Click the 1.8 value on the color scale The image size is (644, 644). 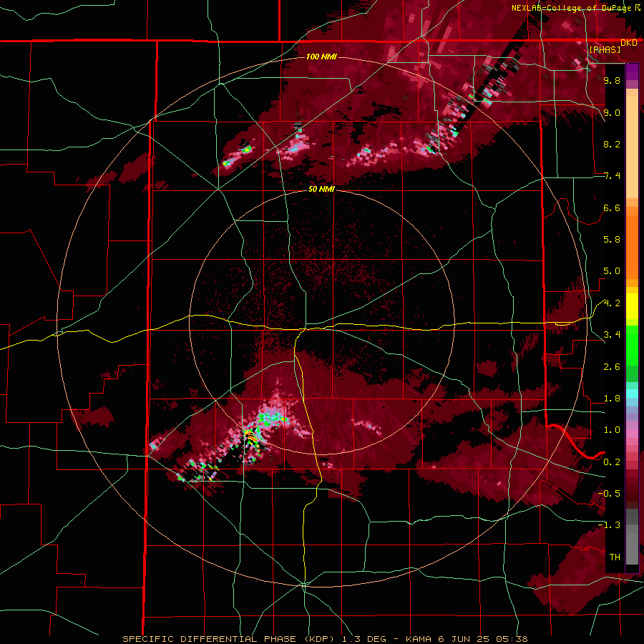[612, 399]
